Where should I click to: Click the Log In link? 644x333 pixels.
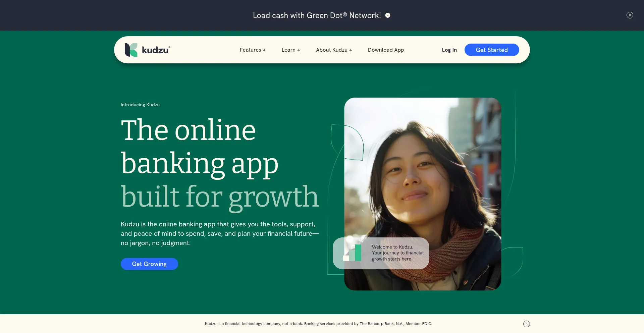coord(449,50)
